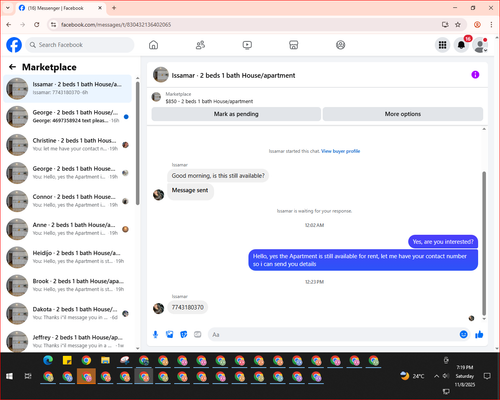Choose a GIF icon in composer
The height and width of the screenshot is (400, 500).
coord(198,334)
